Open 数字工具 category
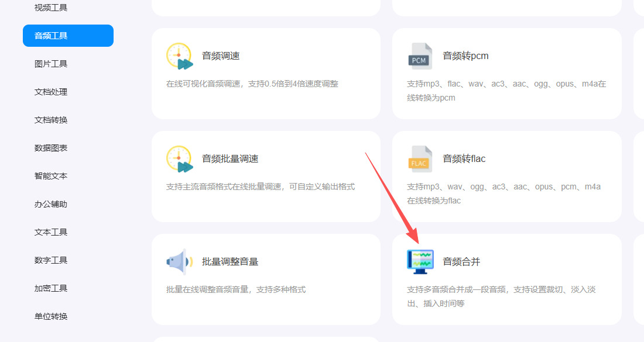 click(x=51, y=260)
